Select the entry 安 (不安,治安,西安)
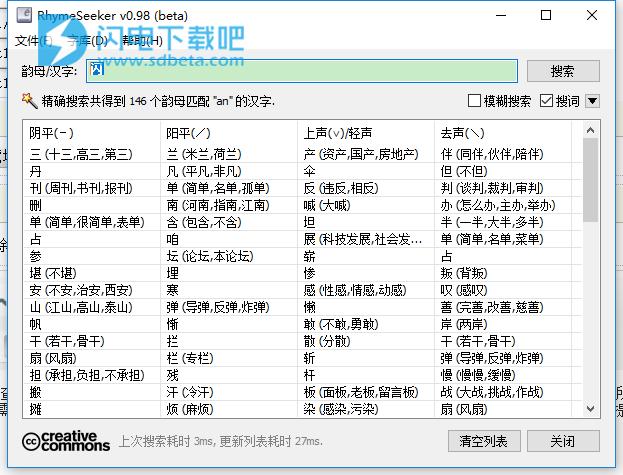 coord(81,291)
